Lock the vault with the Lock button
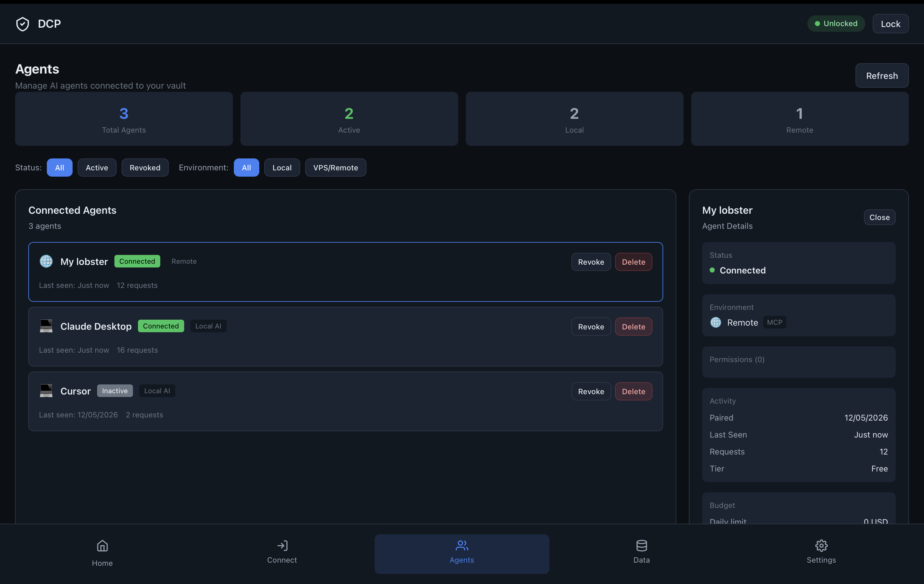 coord(890,24)
